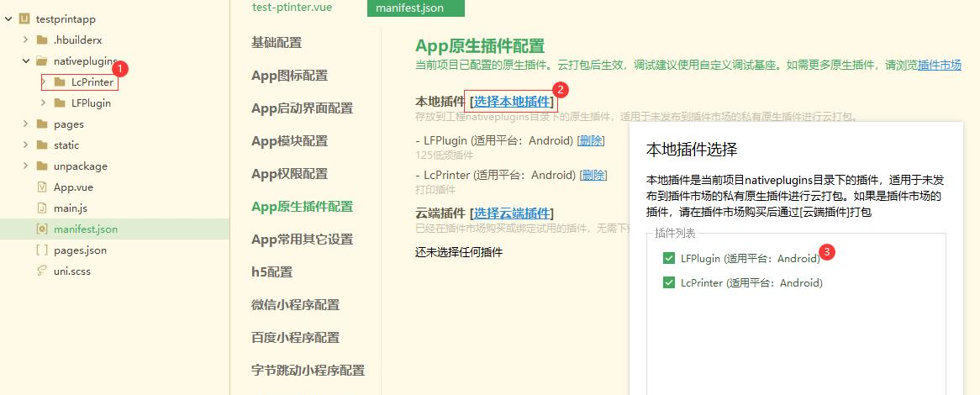
Task: Switch to the test-ptinter.vue tab
Action: (292, 8)
